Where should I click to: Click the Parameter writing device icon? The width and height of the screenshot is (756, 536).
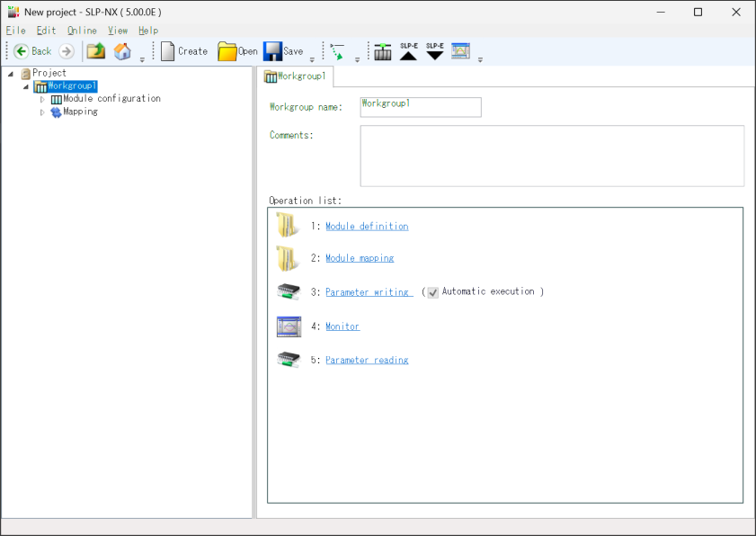[289, 292]
